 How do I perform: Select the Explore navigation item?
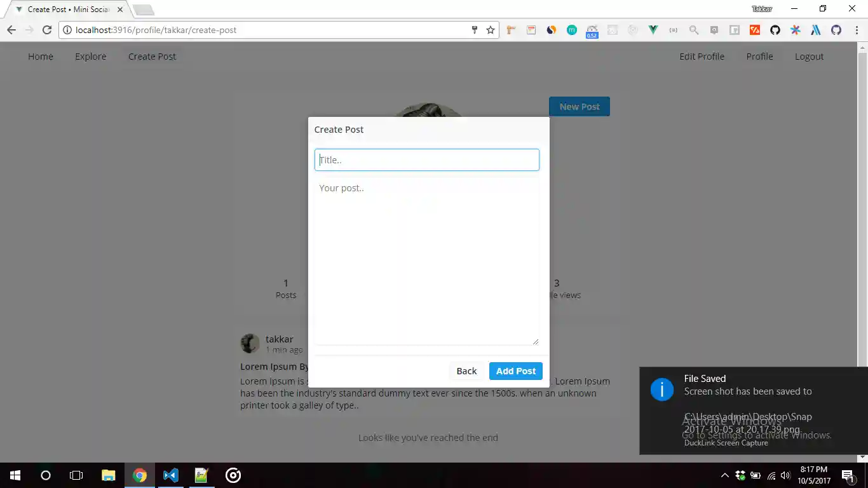(90, 57)
